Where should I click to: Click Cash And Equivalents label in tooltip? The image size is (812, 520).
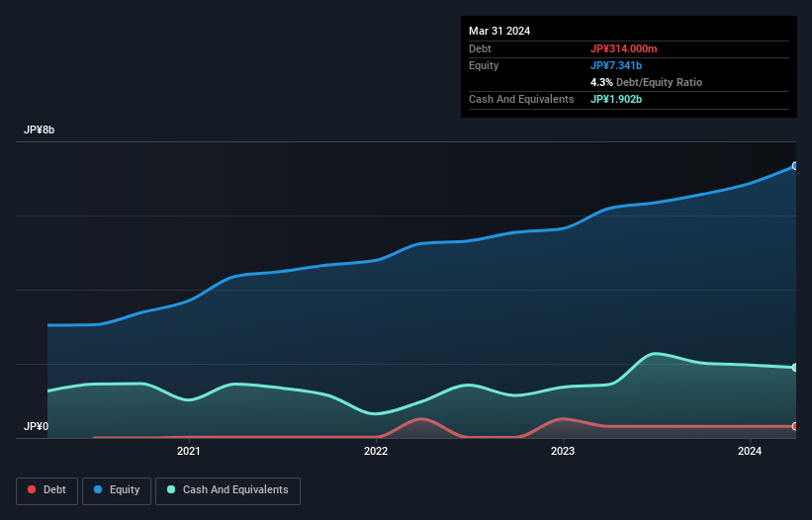(x=521, y=99)
